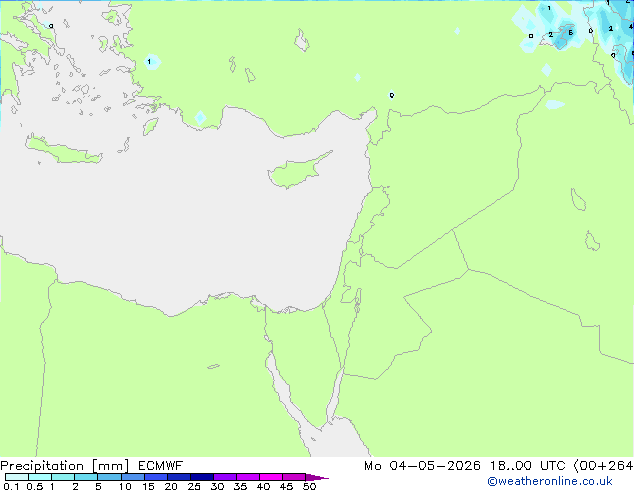
Task: Click the 40–45 mm bright magenta swatch
Action: tap(271, 477)
